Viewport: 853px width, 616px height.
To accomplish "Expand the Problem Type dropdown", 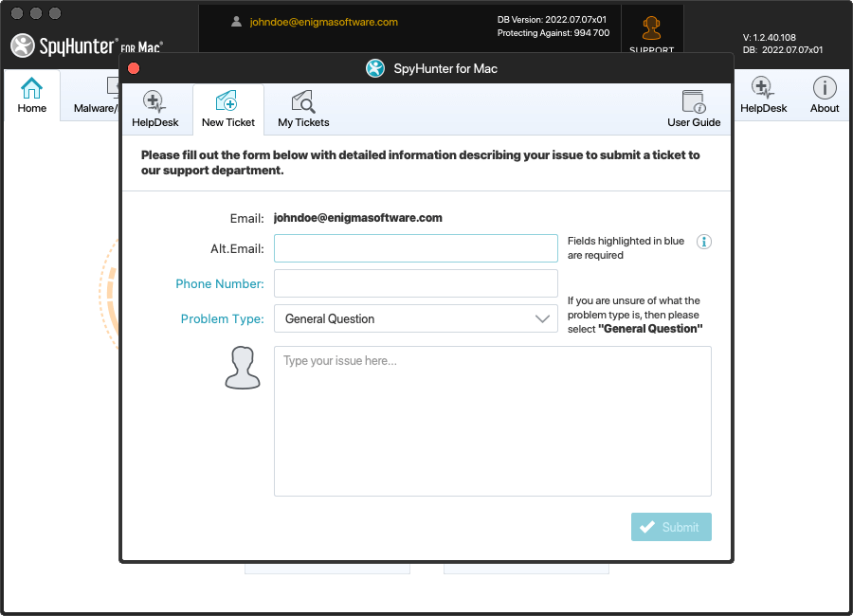I will pos(415,318).
